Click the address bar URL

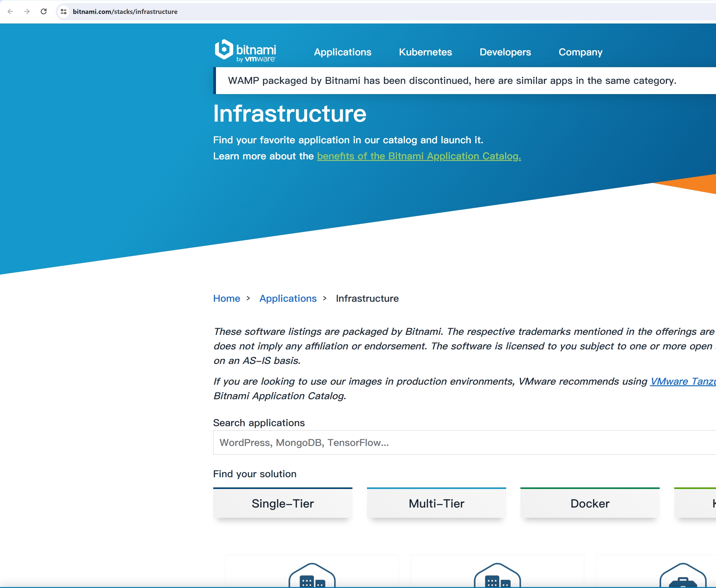click(x=125, y=12)
